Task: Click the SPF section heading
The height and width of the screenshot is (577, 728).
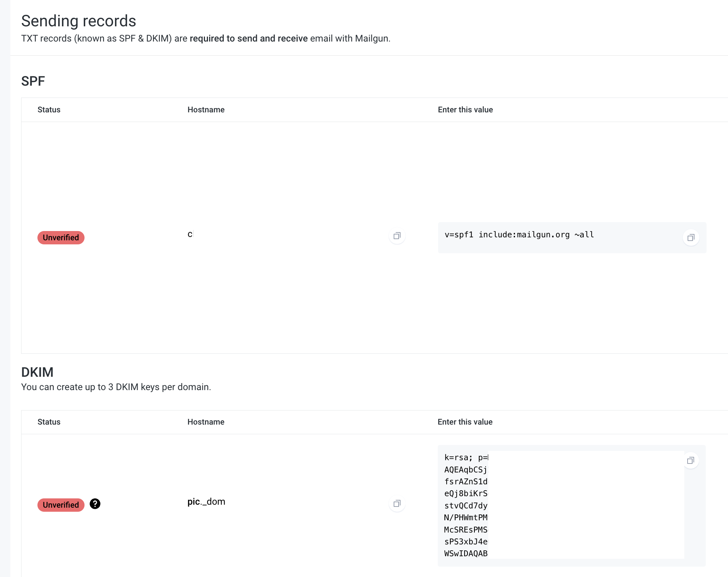Action: pos(33,81)
